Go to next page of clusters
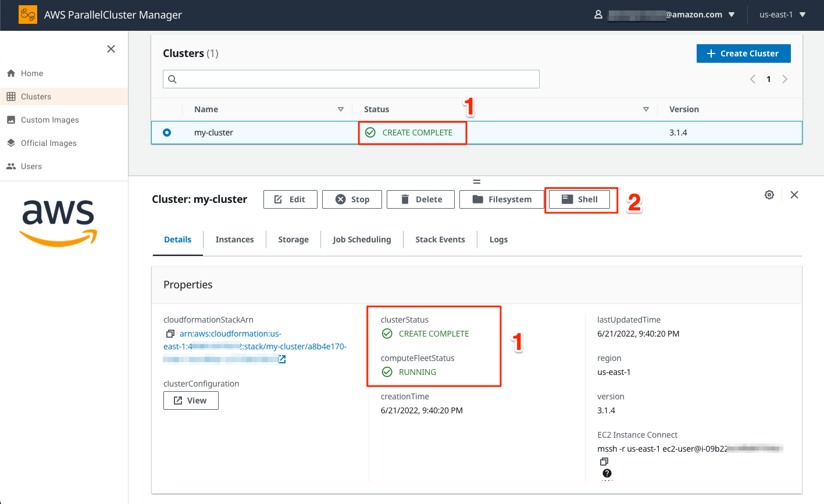Screen dimensions: 824x504 pyautogui.click(x=785, y=79)
